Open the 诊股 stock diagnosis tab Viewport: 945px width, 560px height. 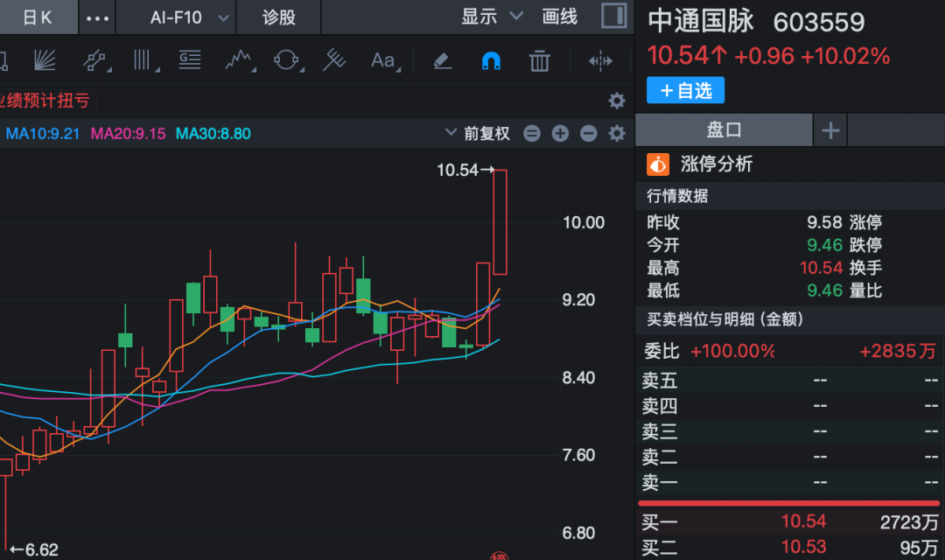(278, 17)
